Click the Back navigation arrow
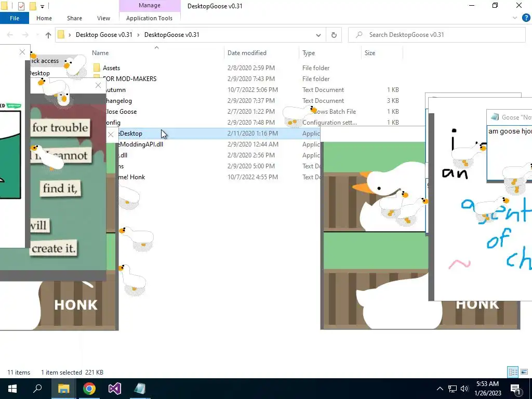532x399 pixels. coord(10,35)
